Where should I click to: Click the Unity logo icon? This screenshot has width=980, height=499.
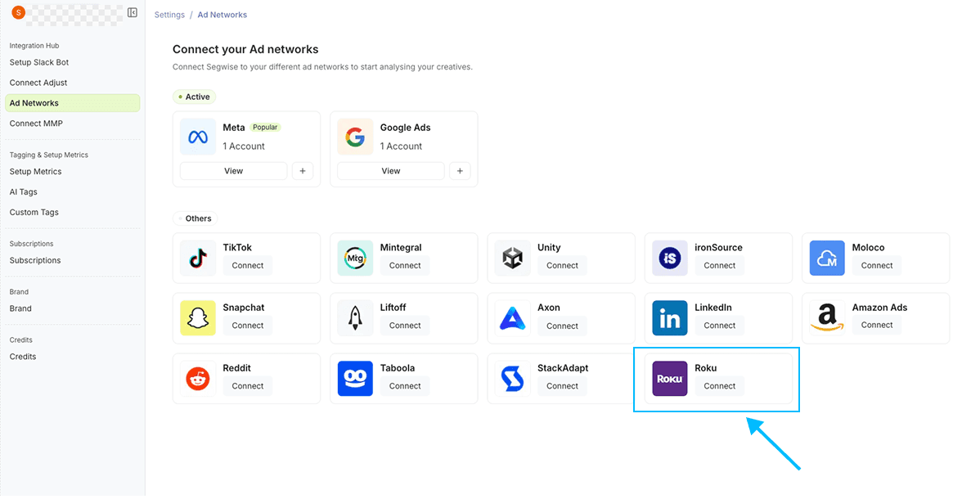[513, 258]
